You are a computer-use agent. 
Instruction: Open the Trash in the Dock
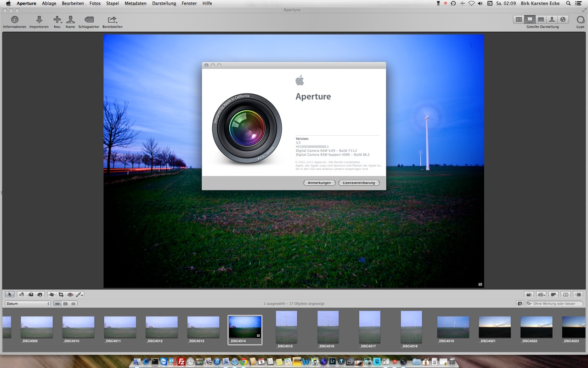452,362
